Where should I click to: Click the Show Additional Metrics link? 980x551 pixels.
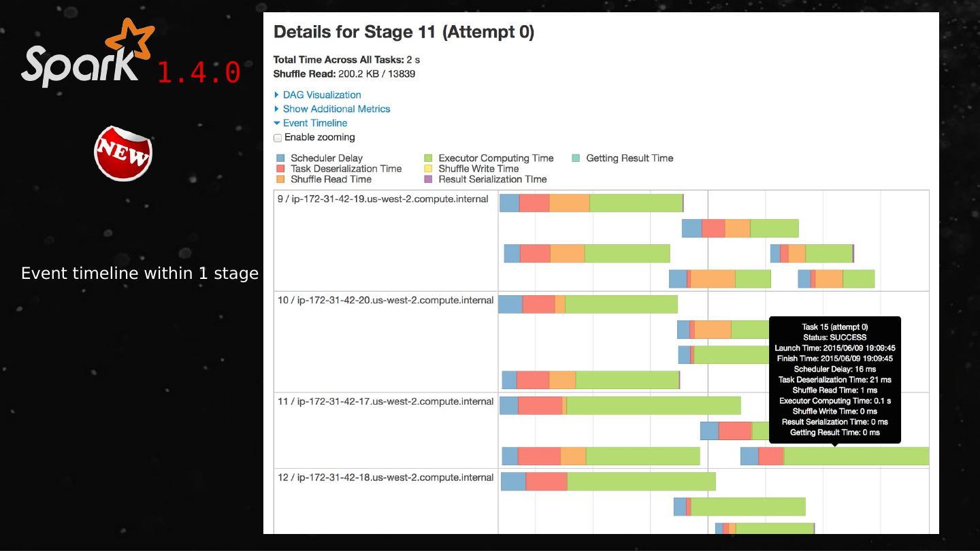pos(337,109)
